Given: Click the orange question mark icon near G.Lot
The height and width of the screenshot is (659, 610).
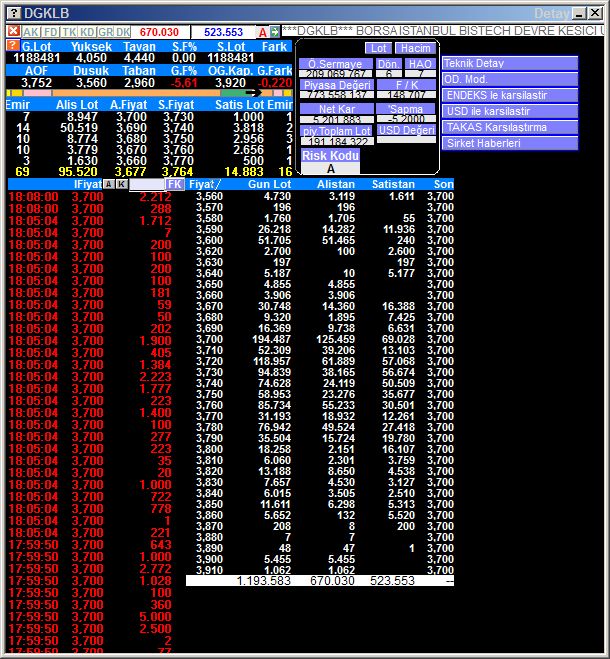Looking at the screenshot, I should pos(13,45).
